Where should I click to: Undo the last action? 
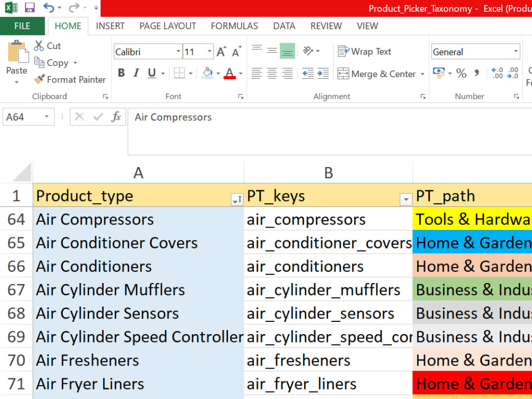pyautogui.click(x=48, y=7)
